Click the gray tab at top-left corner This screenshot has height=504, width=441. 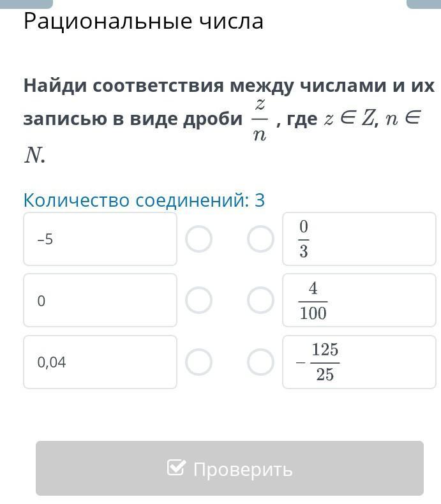26,3
